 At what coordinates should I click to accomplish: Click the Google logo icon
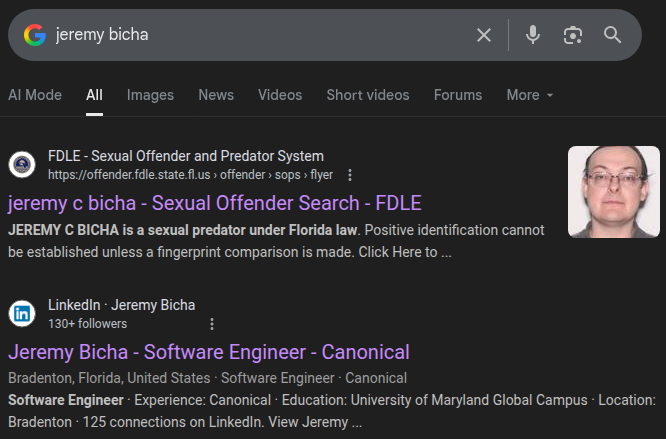(35, 35)
